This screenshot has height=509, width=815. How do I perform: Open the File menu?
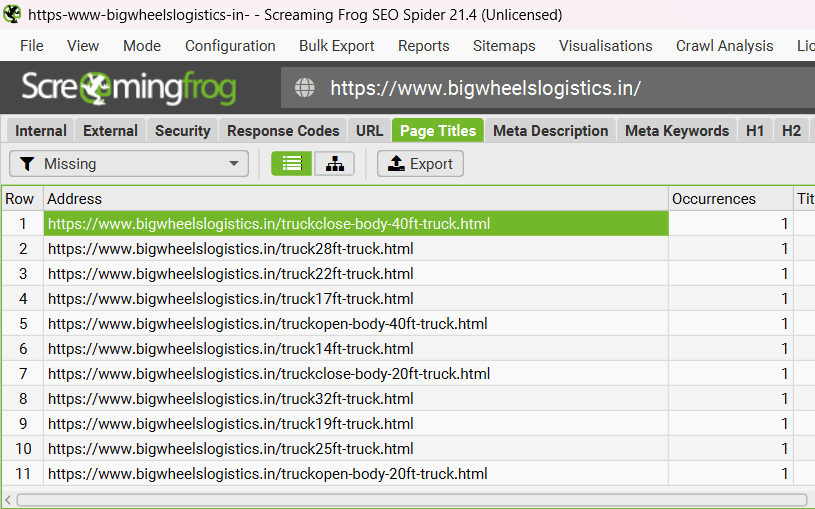(x=32, y=46)
